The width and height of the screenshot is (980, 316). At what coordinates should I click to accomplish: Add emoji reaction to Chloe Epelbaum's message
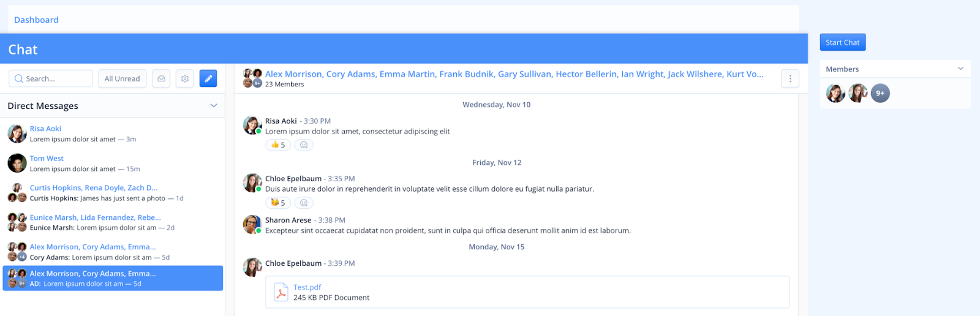(x=304, y=203)
